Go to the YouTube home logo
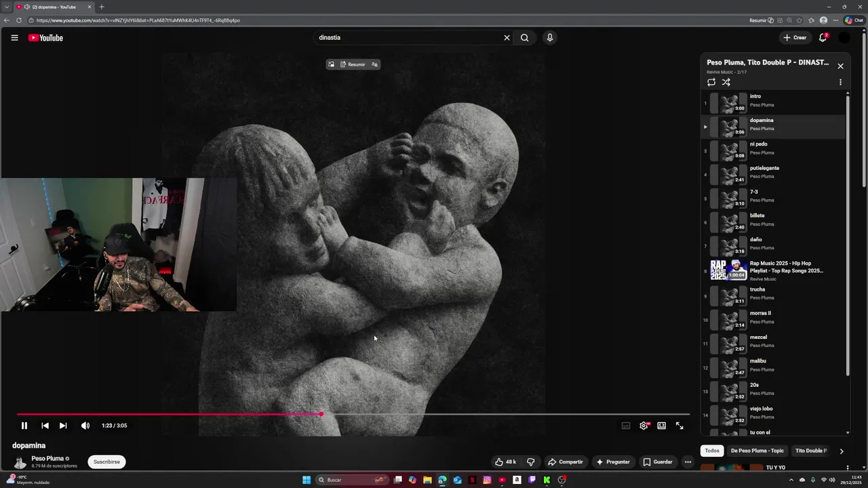This screenshot has width=868, height=488. (45, 38)
